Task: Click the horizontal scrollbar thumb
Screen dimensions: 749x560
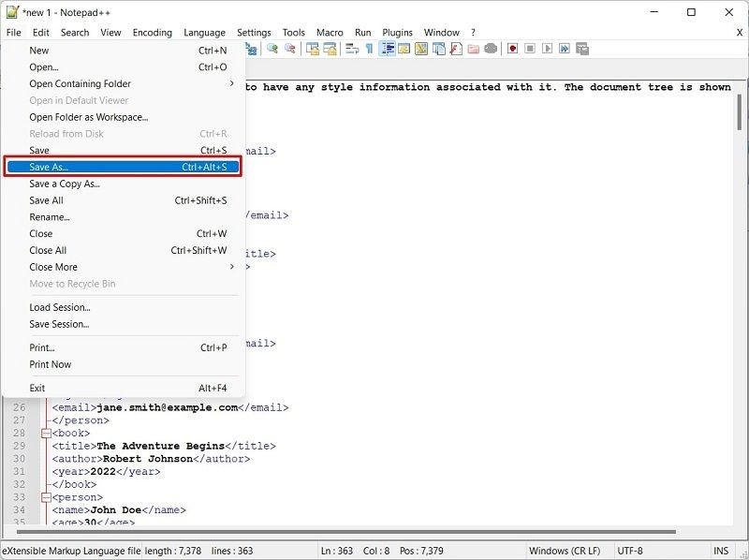Action: click(x=346, y=531)
